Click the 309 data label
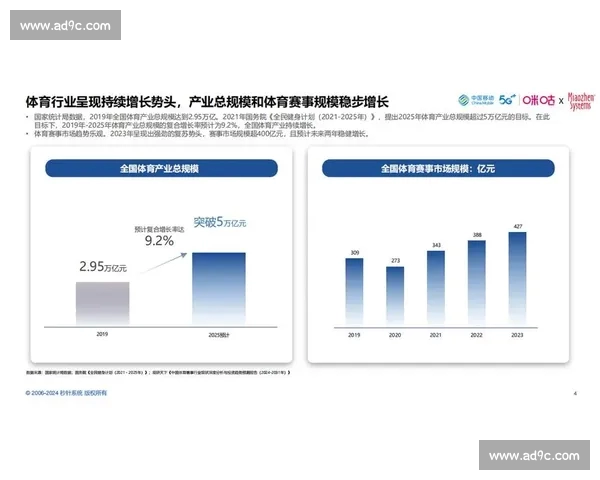Screen dimensions: 600x480 [355, 253]
